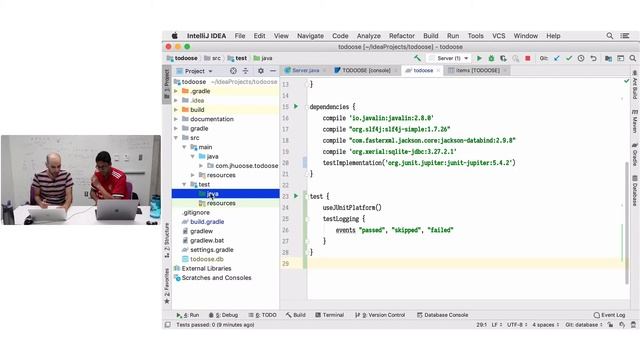640x360 pixels.
Task: Switch to the Server.java tab
Action: (x=305, y=71)
